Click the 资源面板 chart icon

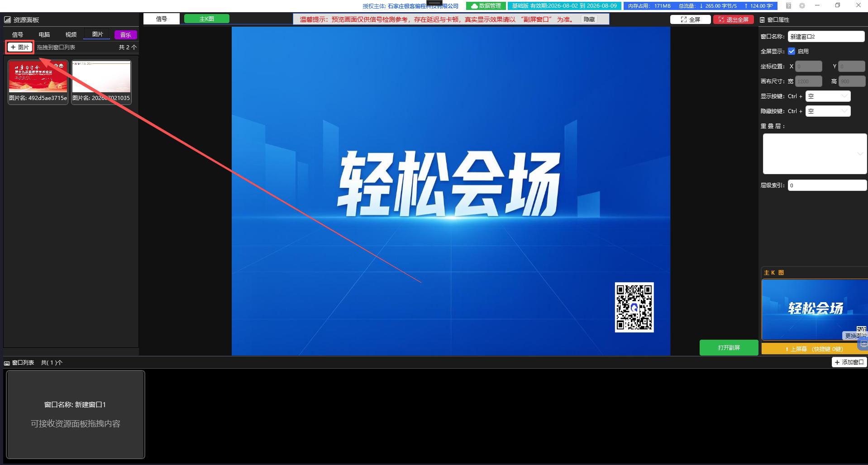[7, 20]
